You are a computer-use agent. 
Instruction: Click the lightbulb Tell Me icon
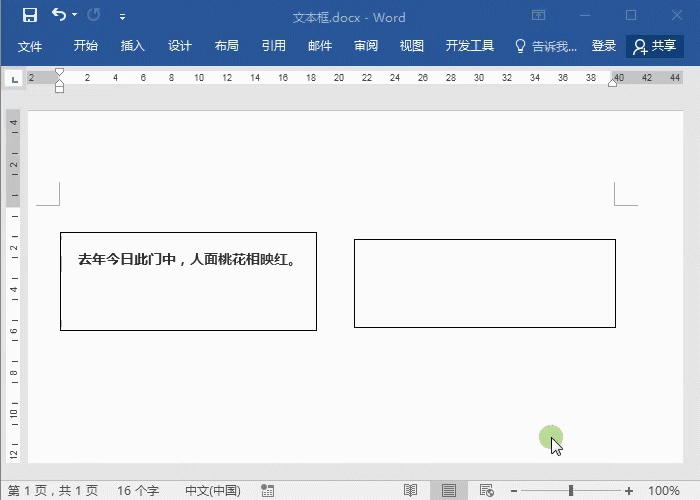[x=520, y=46]
